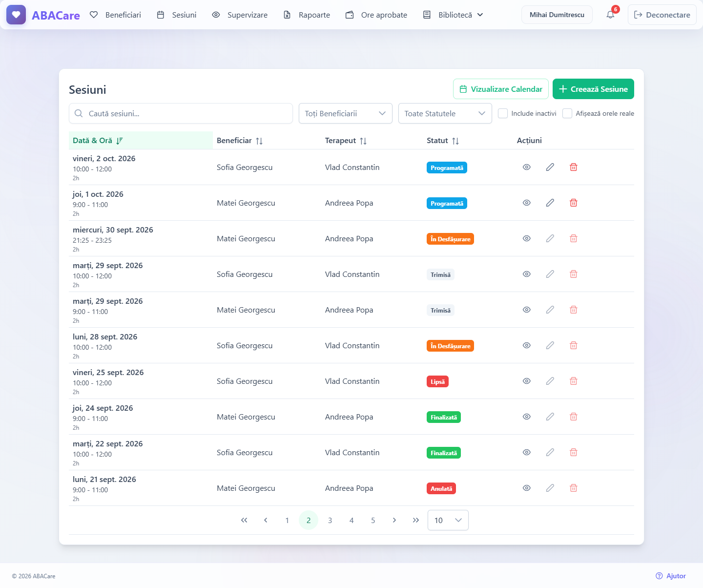The height and width of the screenshot is (588, 703).
Task: Check the Afișează orele reale box
Action: [567, 113]
